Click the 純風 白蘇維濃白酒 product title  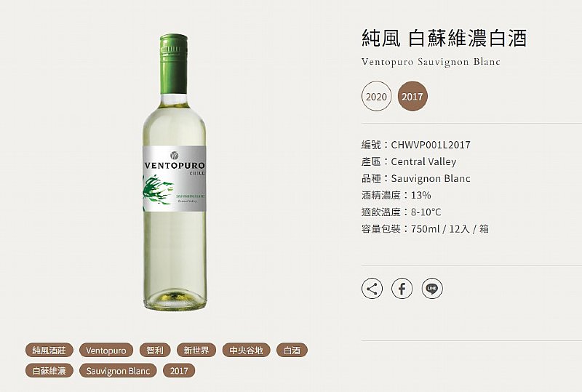click(x=445, y=39)
